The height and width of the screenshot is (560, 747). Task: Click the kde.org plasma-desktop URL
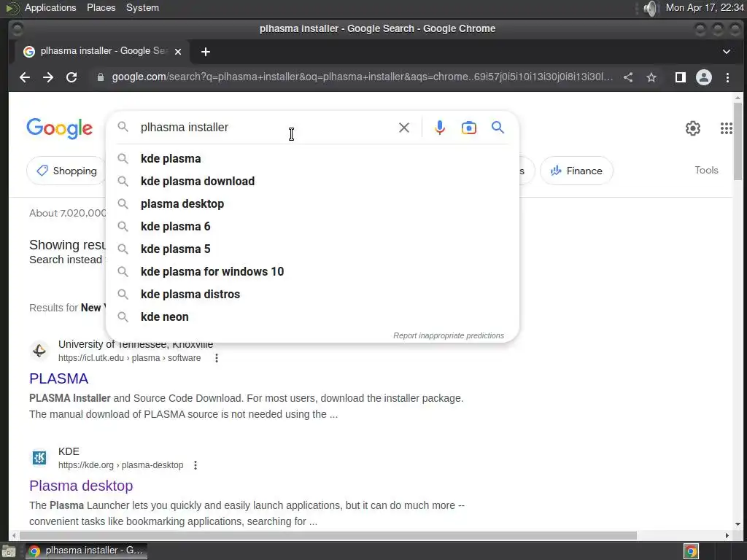tap(120, 465)
